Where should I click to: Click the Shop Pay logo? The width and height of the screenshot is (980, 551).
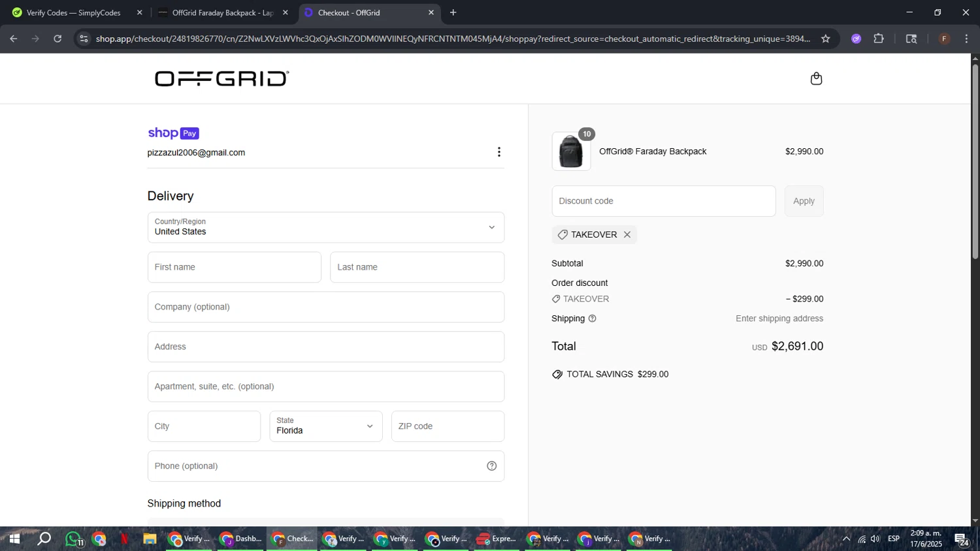point(173,133)
